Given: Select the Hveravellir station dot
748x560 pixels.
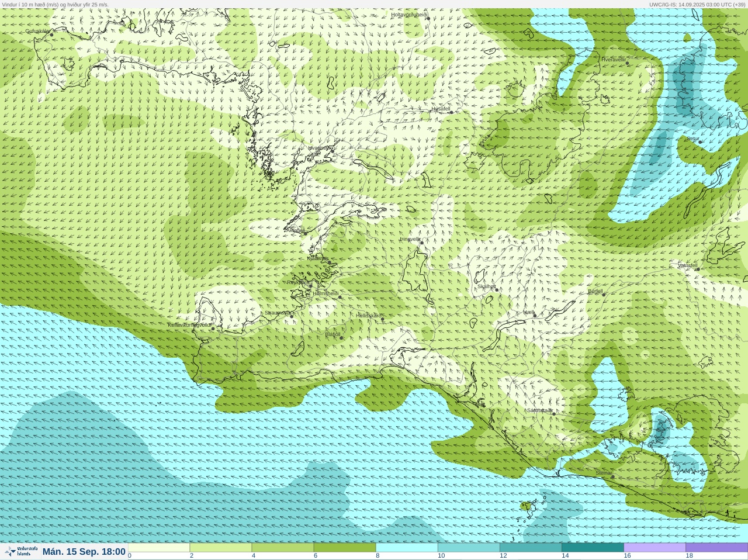Looking at the screenshot, I should pyautogui.click(x=628, y=63).
